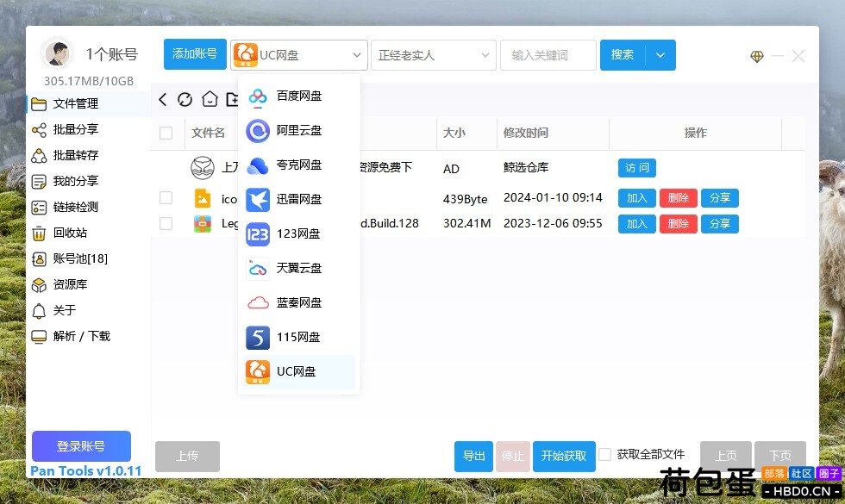This screenshot has width=845, height=504.
Task: Click 分享 for the ico file row
Action: click(x=720, y=198)
